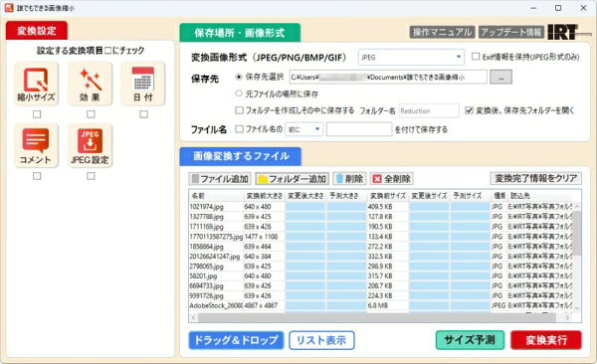Click the 1477 x 1108 dimension cell
This screenshot has width=597, height=364.
265,237
